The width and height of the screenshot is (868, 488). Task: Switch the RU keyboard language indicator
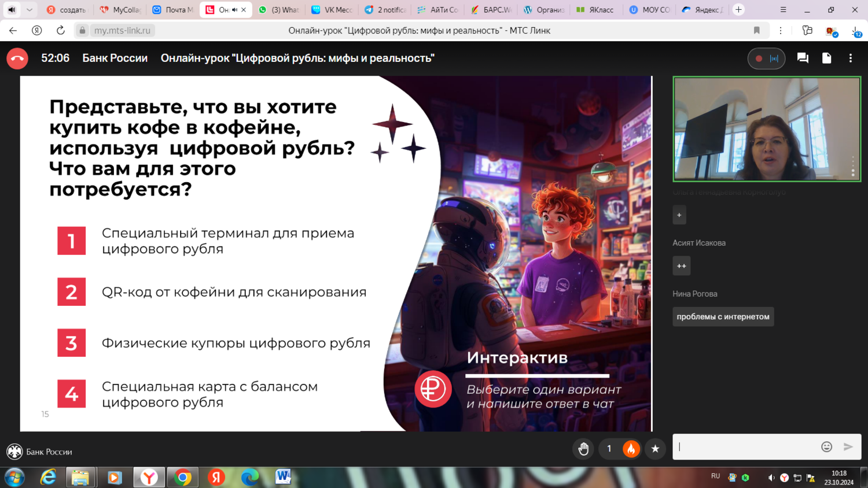[716, 476]
